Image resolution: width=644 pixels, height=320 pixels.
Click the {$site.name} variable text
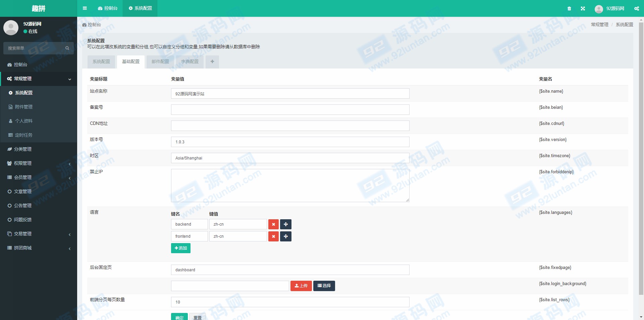(551, 91)
